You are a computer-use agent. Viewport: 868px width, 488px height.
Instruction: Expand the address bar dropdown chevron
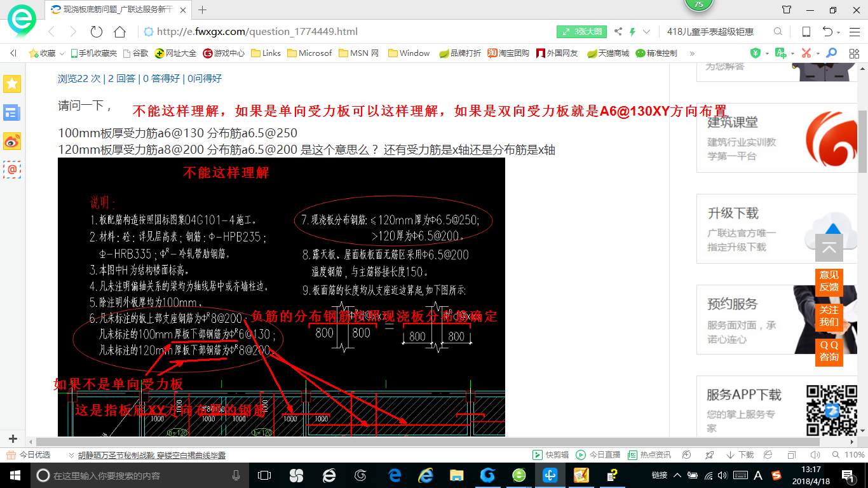click(647, 32)
